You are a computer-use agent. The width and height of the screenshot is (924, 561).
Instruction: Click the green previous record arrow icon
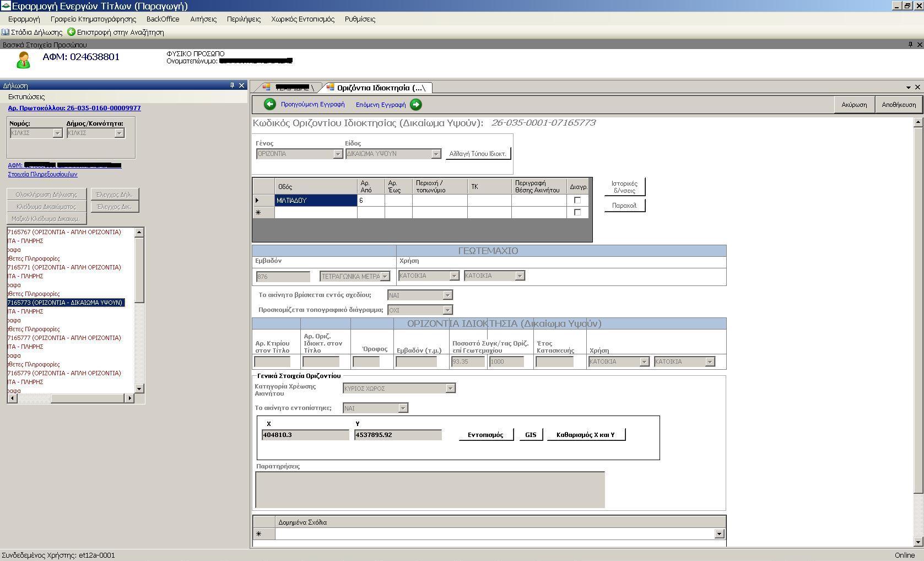pyautogui.click(x=269, y=104)
